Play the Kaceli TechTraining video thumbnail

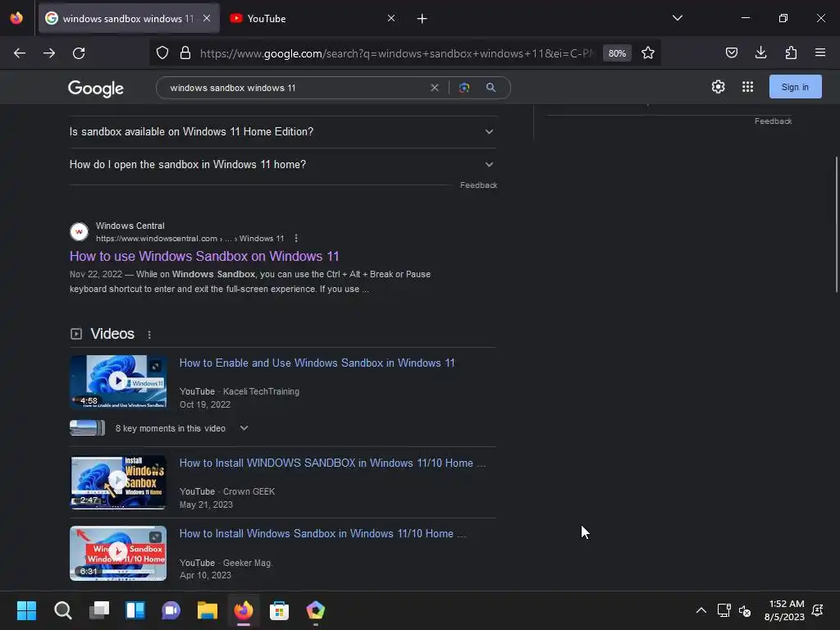click(118, 381)
